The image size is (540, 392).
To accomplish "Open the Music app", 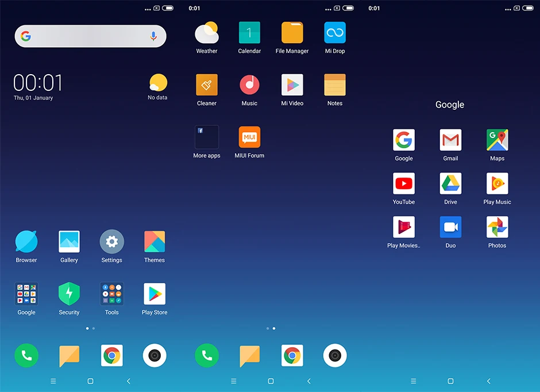I will 249,84.
